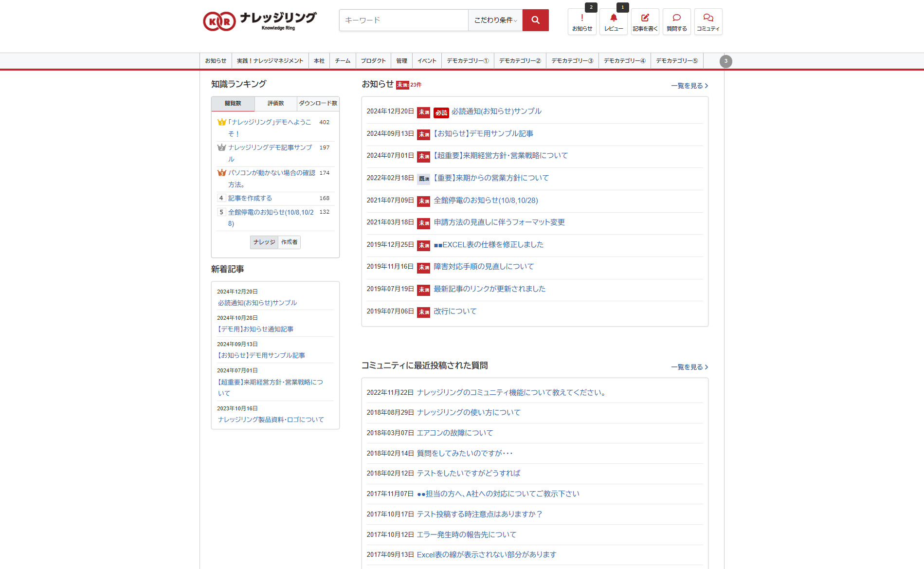Select the イベント category tab
This screenshot has height=569, width=924.
427,61
